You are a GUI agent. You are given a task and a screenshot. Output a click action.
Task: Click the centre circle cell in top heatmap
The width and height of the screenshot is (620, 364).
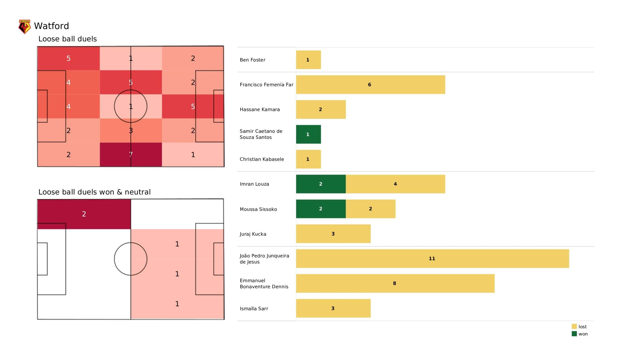coord(131,106)
